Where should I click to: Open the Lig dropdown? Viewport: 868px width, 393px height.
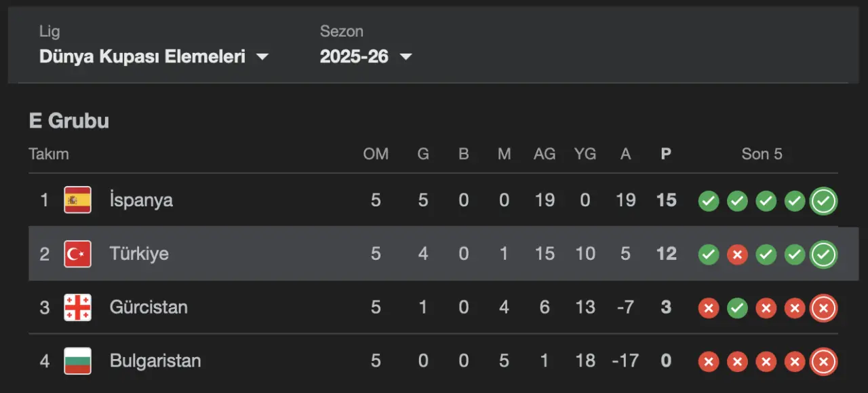(153, 56)
